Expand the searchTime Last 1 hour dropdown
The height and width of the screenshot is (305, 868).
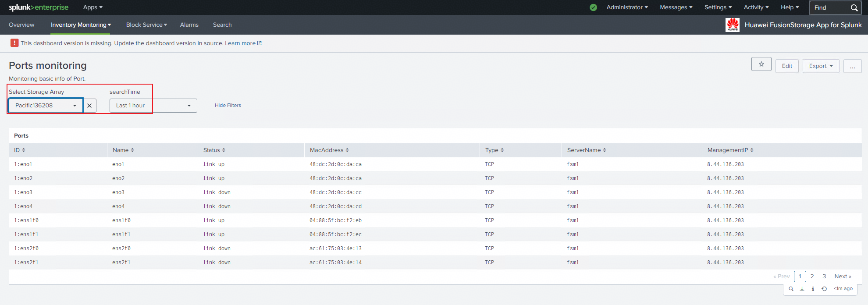[153, 106]
